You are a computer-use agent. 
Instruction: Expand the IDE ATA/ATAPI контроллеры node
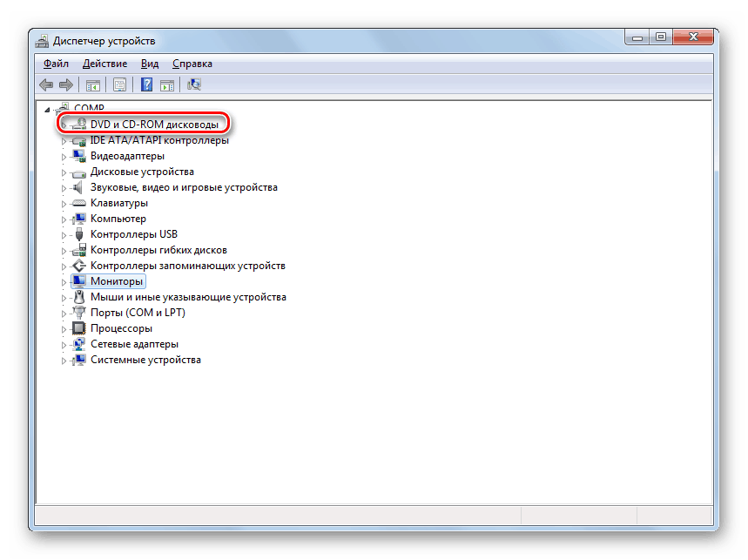click(x=64, y=141)
